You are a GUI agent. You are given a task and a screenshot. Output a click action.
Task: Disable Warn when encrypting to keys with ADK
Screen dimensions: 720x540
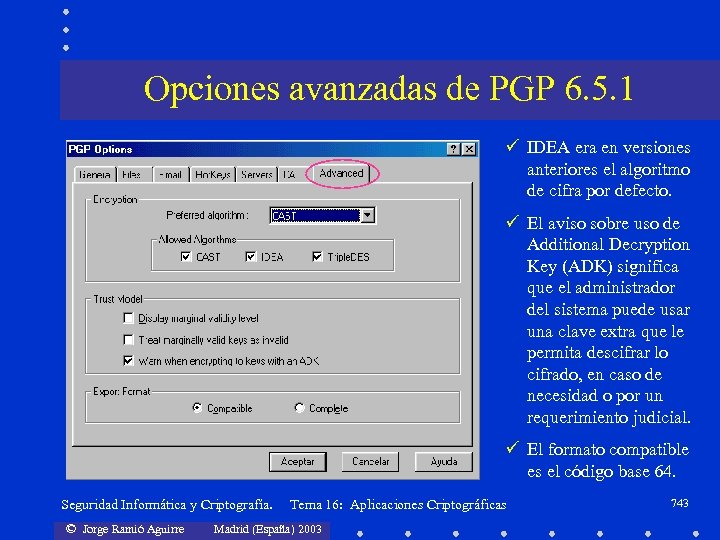tap(129, 361)
